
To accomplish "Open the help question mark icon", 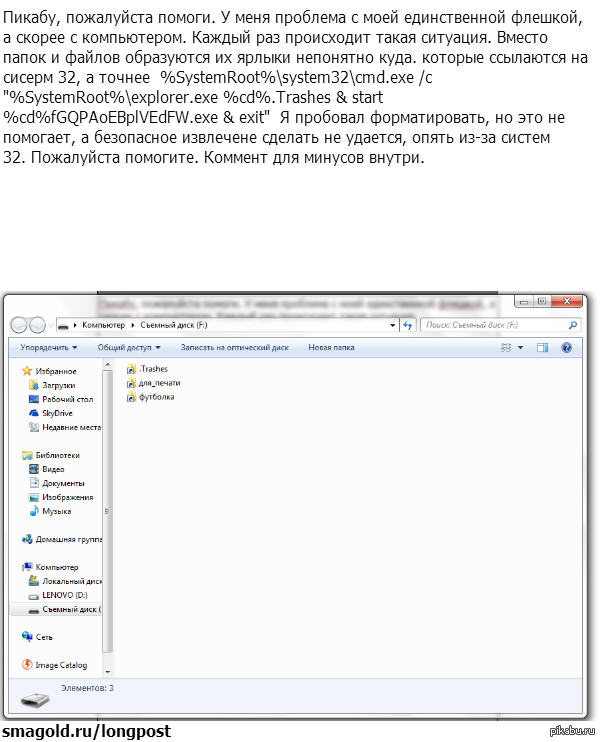I will [x=566, y=348].
